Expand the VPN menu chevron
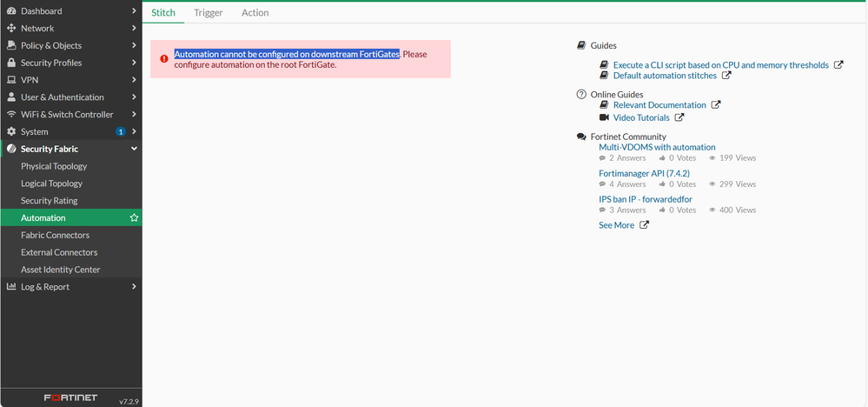 134,80
